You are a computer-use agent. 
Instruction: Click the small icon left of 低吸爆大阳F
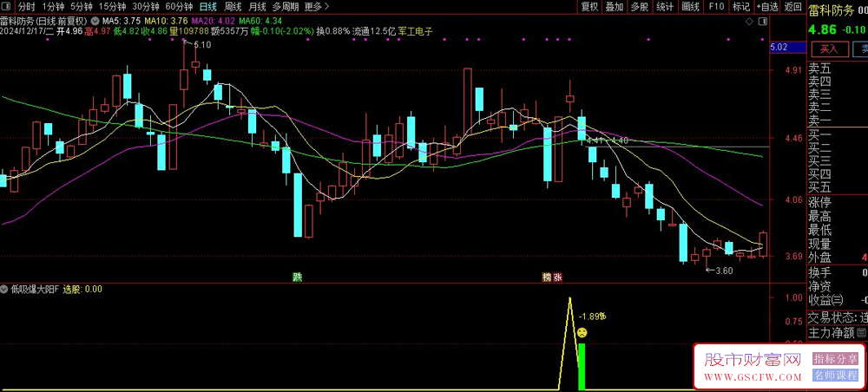tap(4, 289)
